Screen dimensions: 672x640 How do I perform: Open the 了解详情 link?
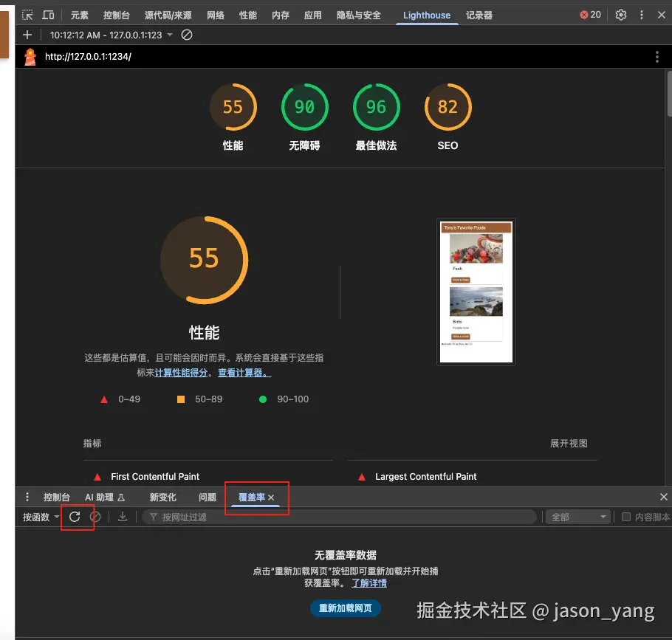coord(369,583)
